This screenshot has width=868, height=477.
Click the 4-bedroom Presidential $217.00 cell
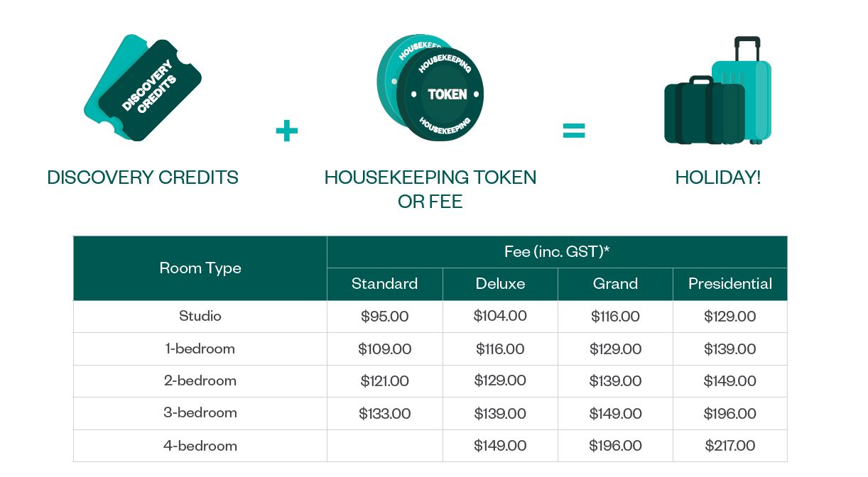[x=729, y=446]
